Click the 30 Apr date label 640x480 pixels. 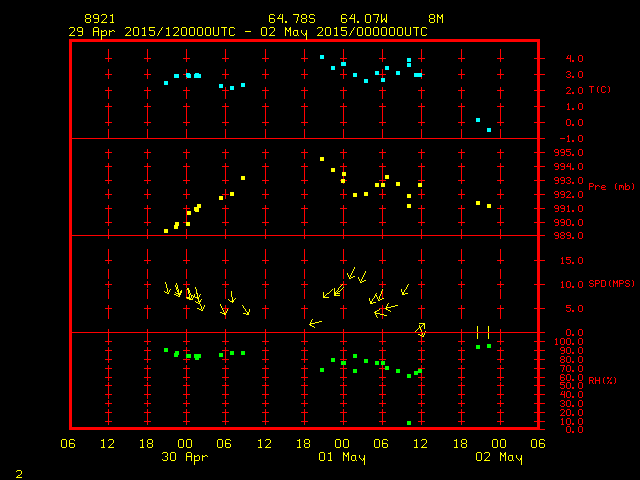184,457
